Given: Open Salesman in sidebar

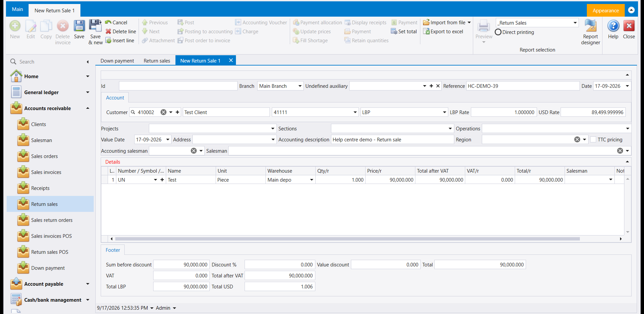Looking at the screenshot, I should [x=42, y=140].
